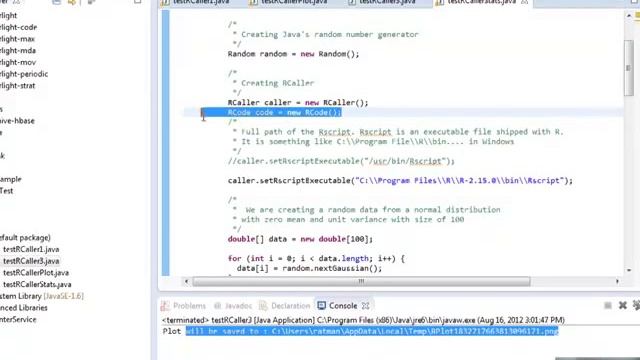
Task: Select the rlight-strat project in explorer
Action: (17, 86)
